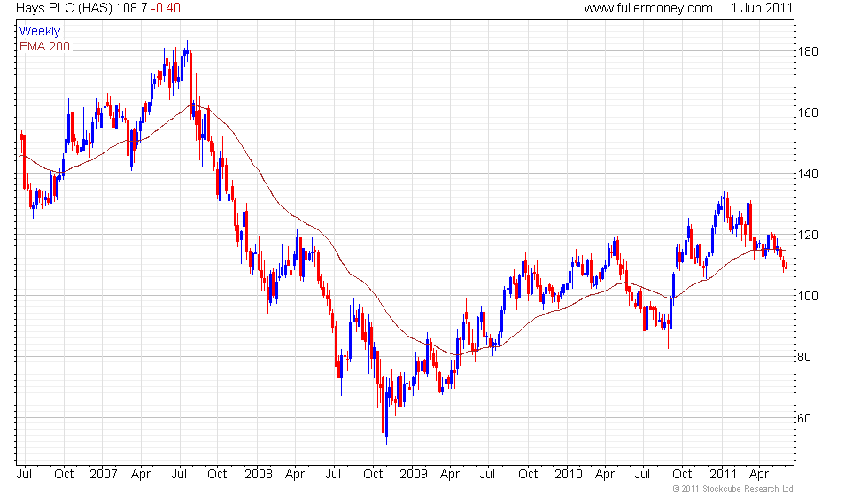
Task: Click the 100 price axis label
Action: (x=808, y=296)
